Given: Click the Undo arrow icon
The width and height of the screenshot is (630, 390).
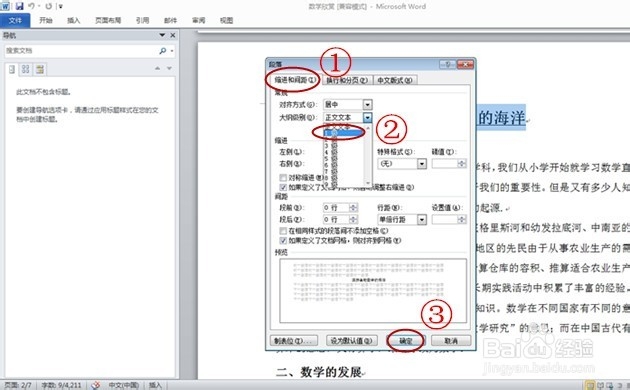Looking at the screenshot, I should pos(31,6).
